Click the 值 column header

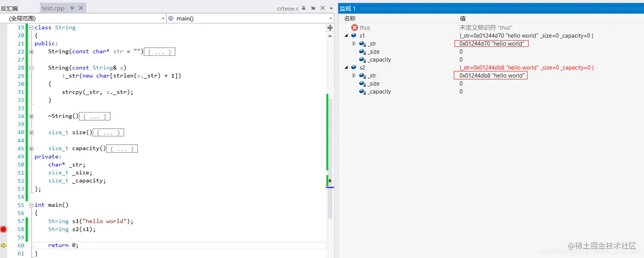pos(462,18)
